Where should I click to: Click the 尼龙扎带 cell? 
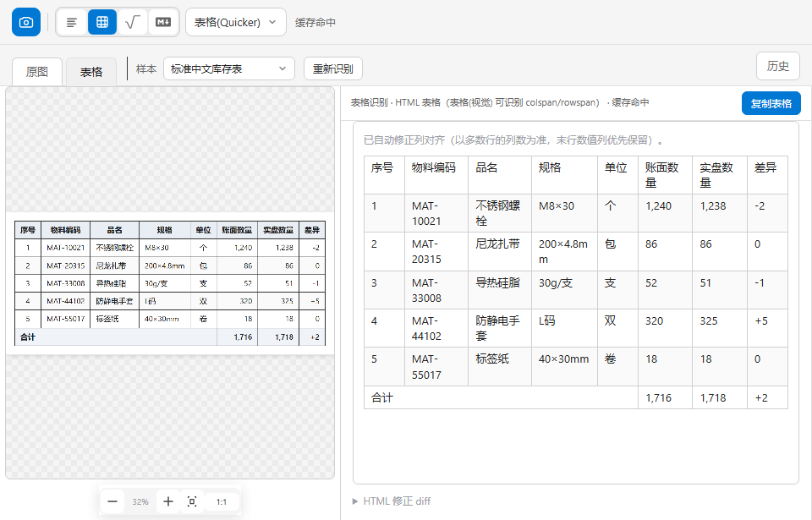tap(500, 252)
